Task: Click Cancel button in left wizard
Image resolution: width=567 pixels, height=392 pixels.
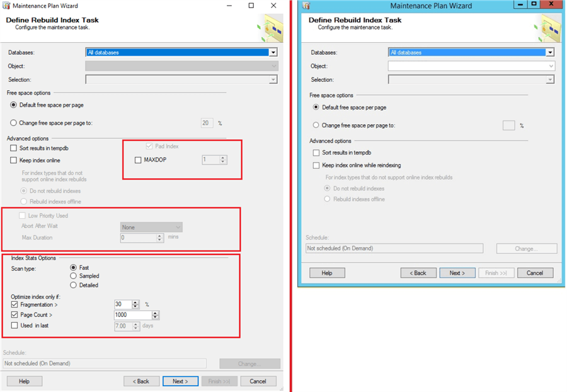Action: [258, 381]
